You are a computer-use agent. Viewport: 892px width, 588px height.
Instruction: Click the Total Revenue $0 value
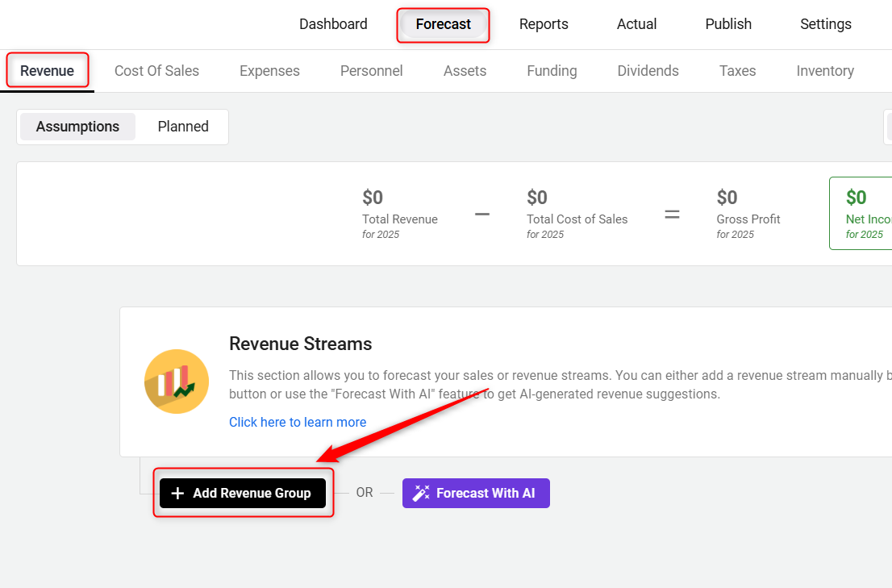[373, 198]
